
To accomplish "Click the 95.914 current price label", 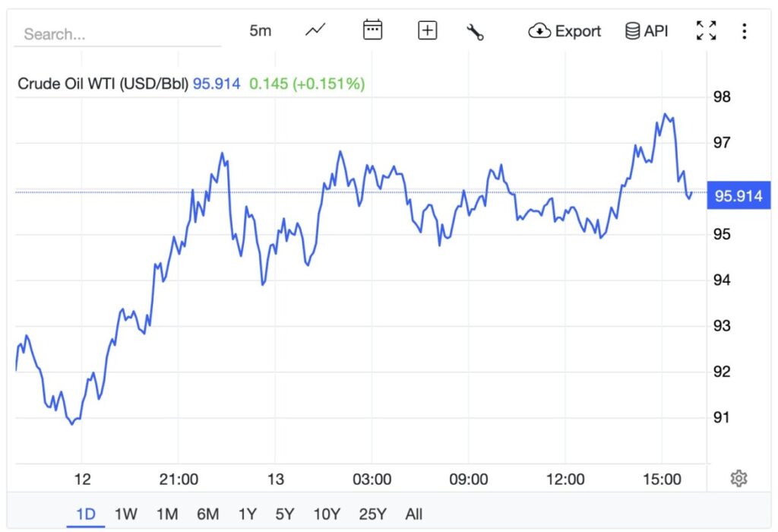I will tap(738, 196).
